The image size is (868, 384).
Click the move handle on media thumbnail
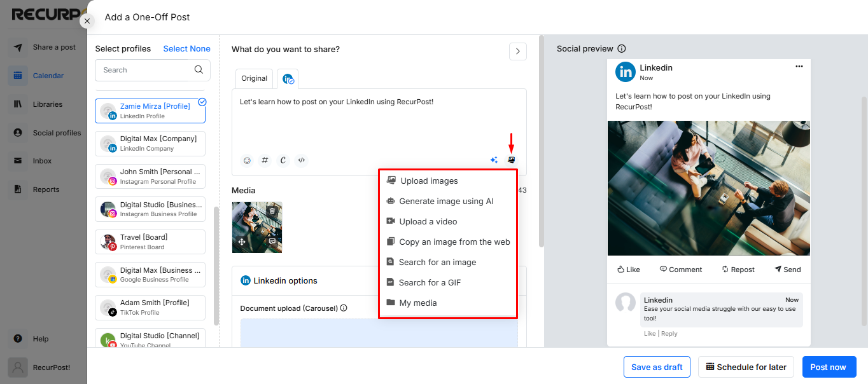(242, 242)
